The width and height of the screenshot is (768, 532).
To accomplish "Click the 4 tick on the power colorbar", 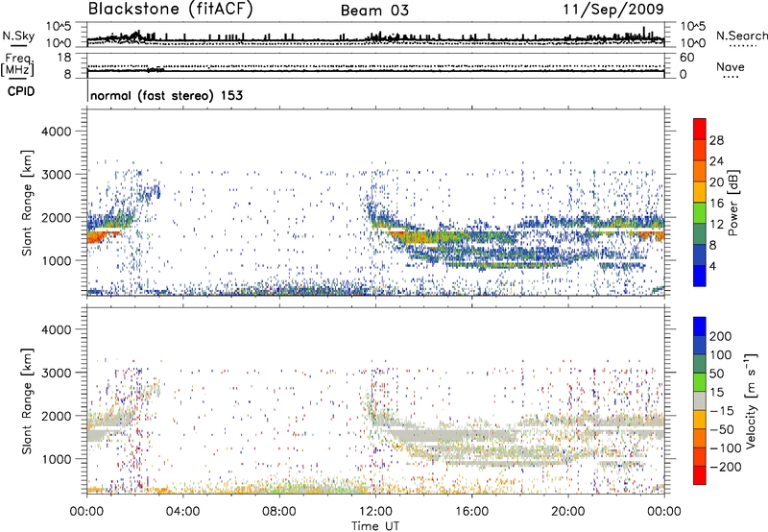I will tap(713, 266).
